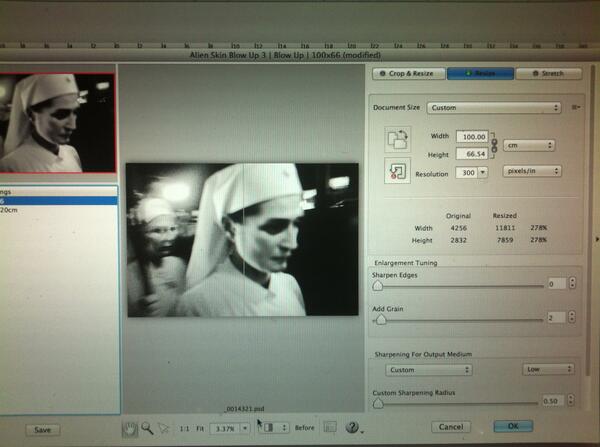
Task: Open the zoom percentage dropdown
Action: click(x=245, y=428)
